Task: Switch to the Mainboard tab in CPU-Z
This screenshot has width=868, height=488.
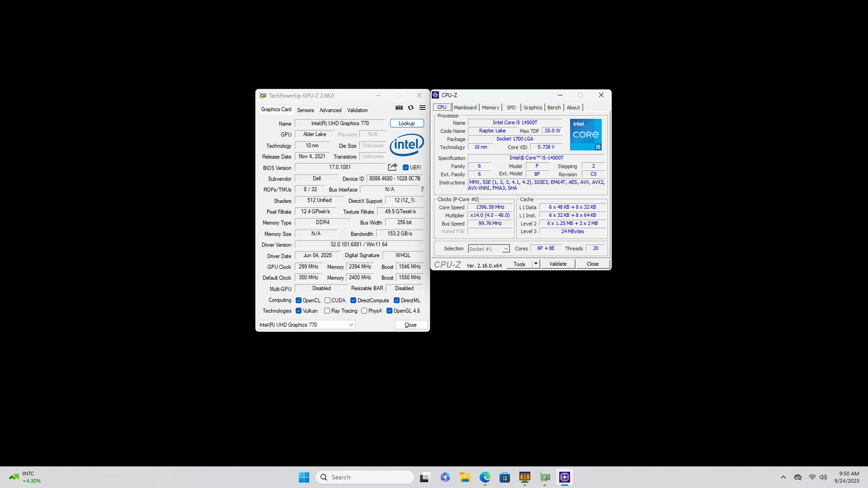Action: pyautogui.click(x=465, y=107)
